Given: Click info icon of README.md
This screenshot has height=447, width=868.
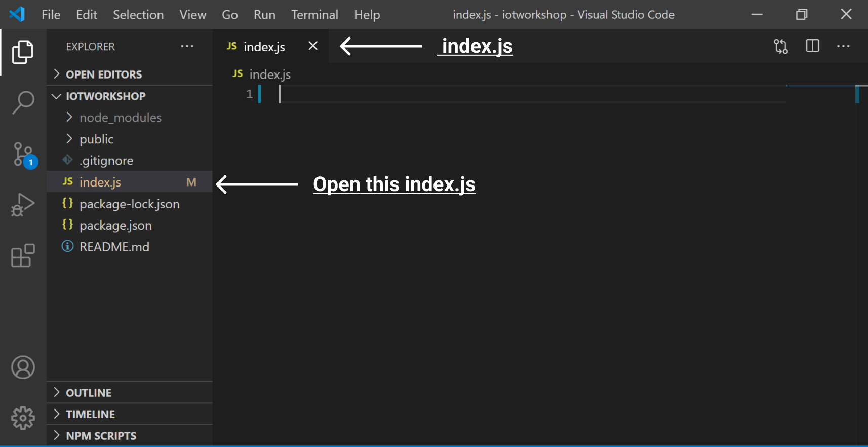Looking at the screenshot, I should [x=67, y=246].
